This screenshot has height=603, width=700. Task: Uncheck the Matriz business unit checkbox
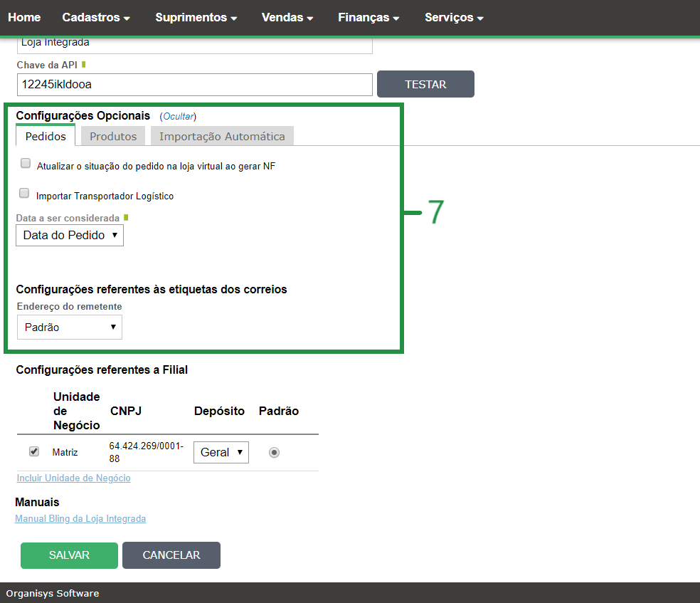34,451
